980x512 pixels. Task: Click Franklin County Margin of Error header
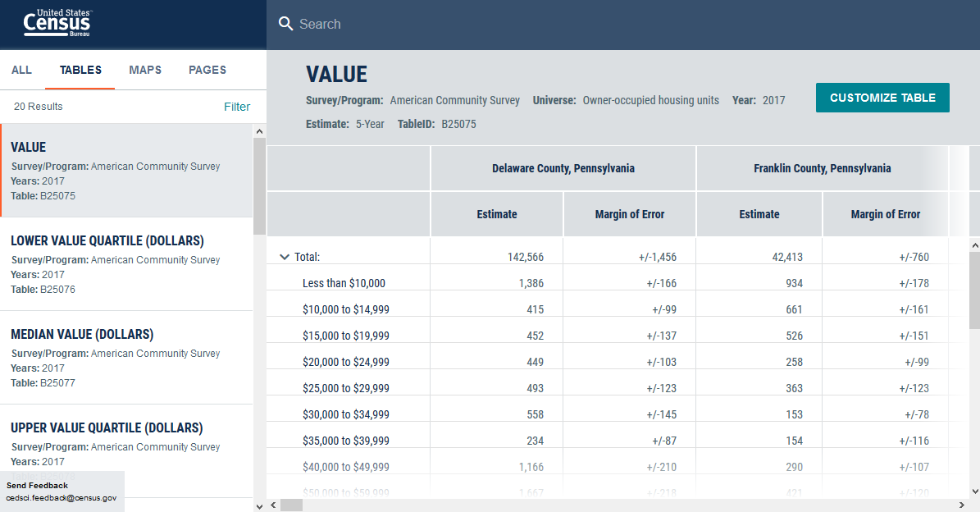pyautogui.click(x=885, y=214)
